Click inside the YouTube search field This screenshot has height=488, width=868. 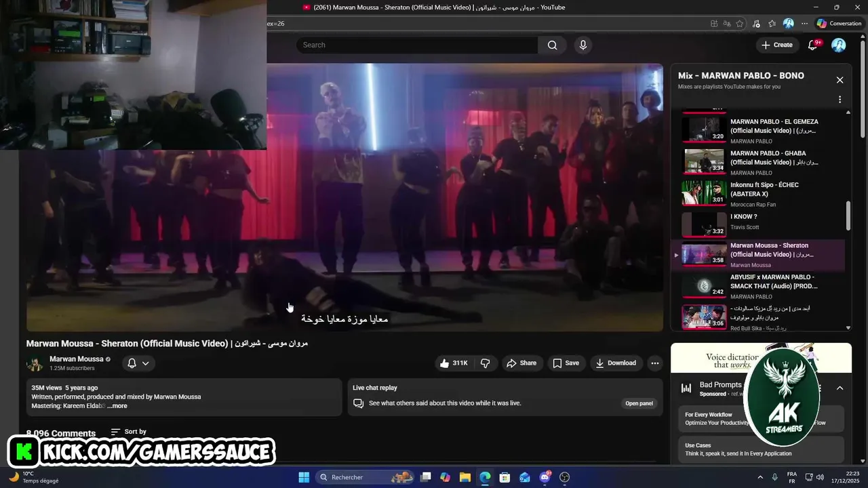pos(417,45)
